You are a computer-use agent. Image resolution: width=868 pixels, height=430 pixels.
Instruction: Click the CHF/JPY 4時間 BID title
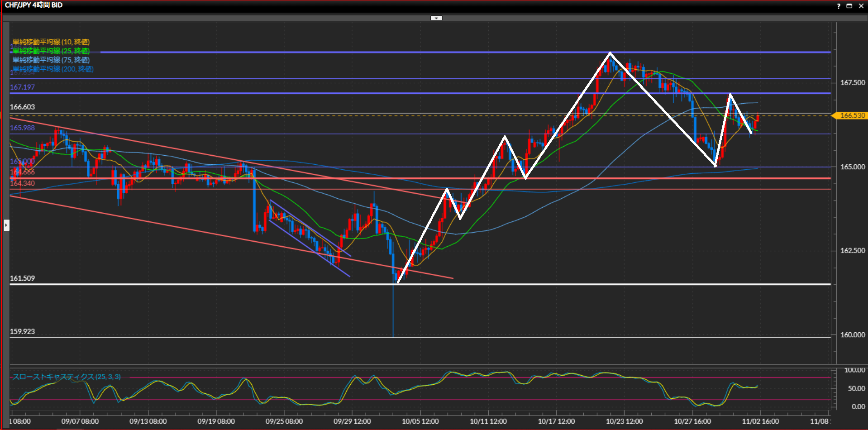(x=34, y=5)
